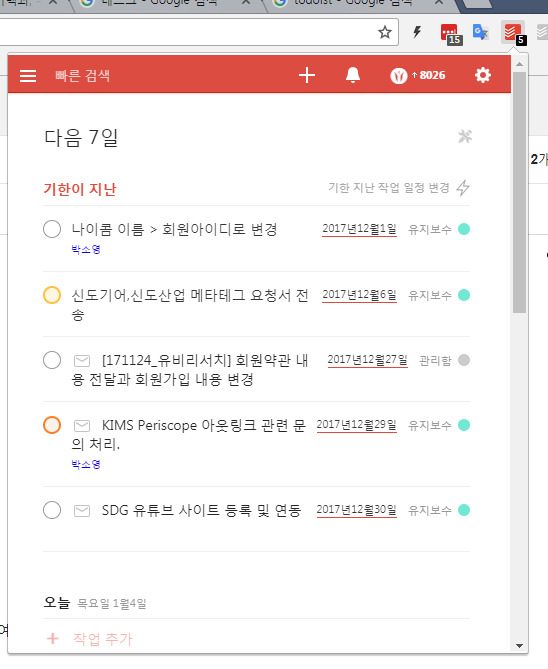This screenshot has height=669, width=548.
Task: Click the scrollbar down arrow of popup
Action: [x=519, y=646]
